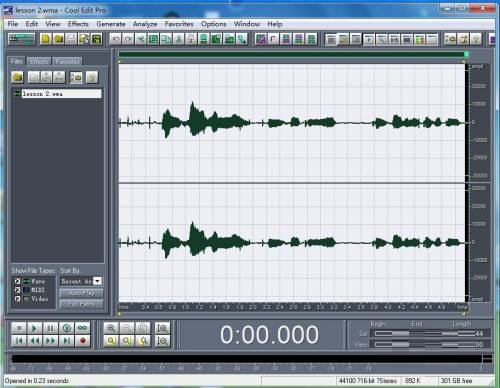Screen dimensions: 500x388
Task: Click the circled Play to End button
Action: 66,328
